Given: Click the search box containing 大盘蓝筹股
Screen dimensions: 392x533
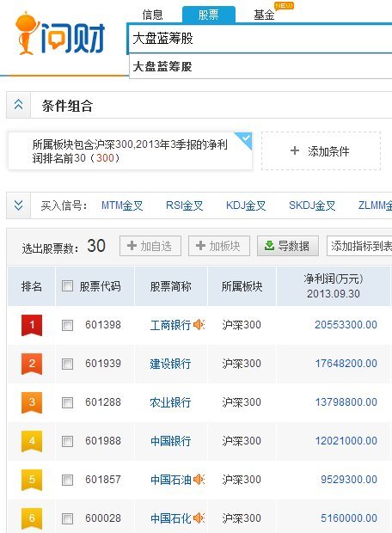Looking at the screenshot, I should click(260, 39).
